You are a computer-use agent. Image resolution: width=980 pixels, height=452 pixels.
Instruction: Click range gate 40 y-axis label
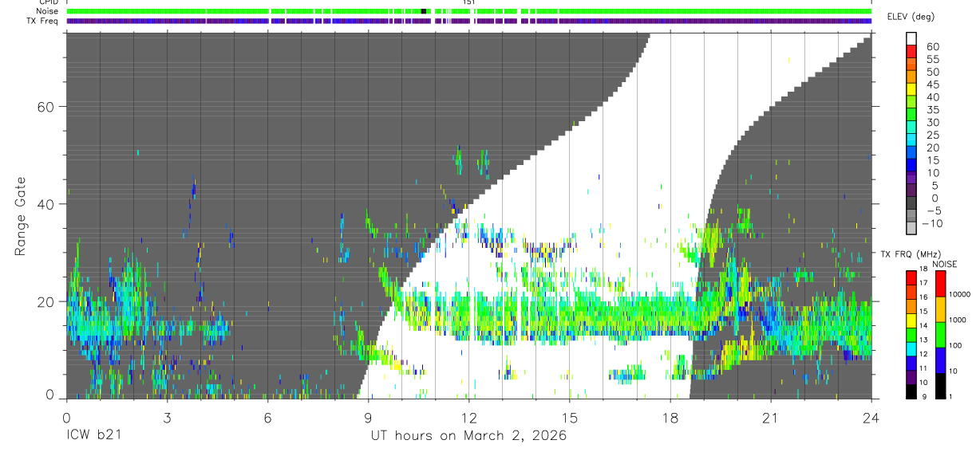pyautogui.click(x=46, y=204)
